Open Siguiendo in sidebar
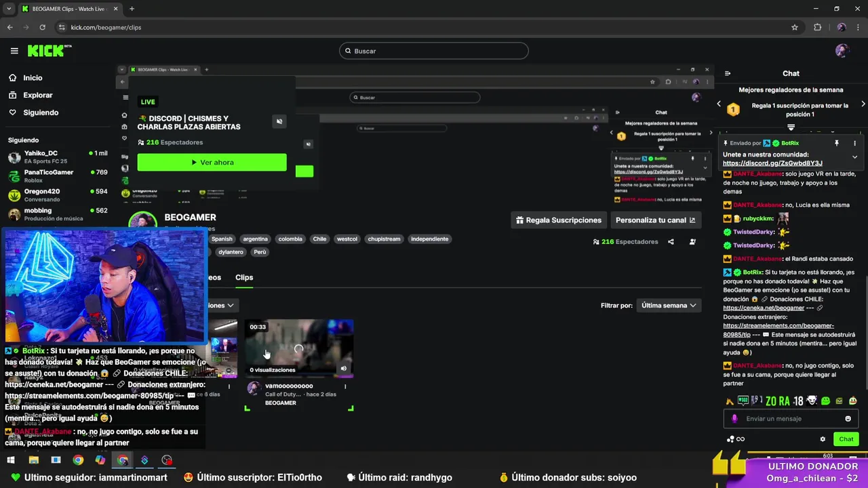 [41, 113]
